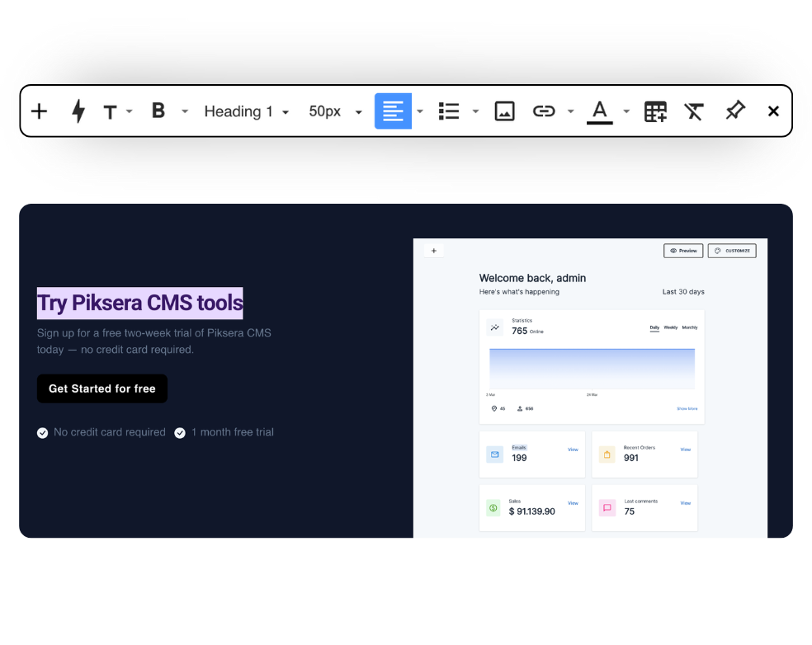
Task: Click the Last 30 days label
Action: (683, 292)
